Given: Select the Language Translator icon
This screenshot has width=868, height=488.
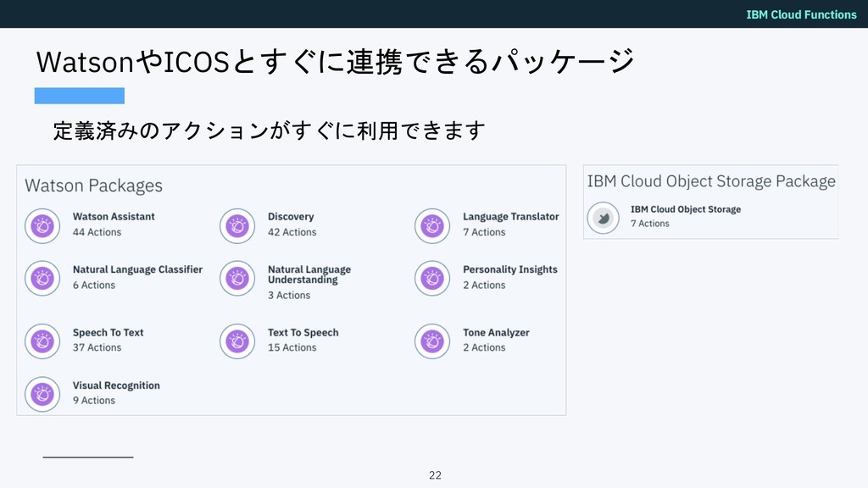Looking at the screenshot, I should coord(432,225).
